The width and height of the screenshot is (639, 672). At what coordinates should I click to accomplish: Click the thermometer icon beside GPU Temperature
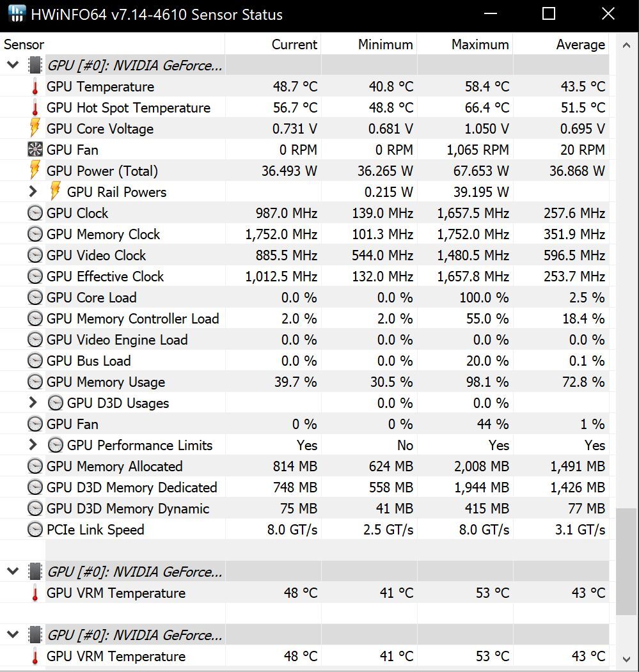pos(35,87)
